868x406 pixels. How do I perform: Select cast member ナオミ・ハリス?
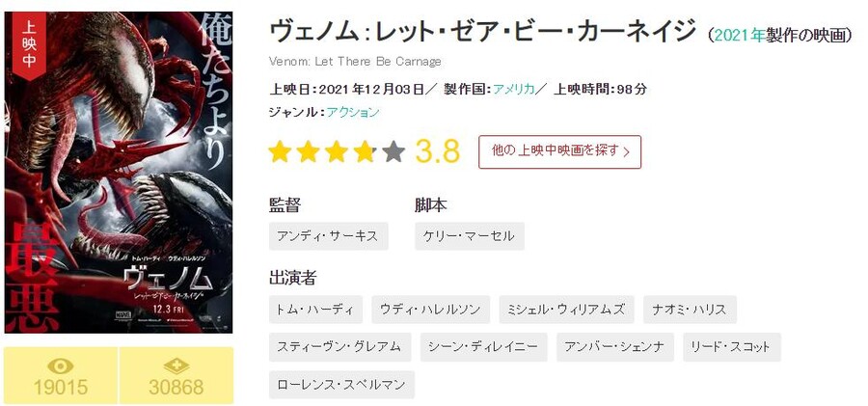pos(690,310)
